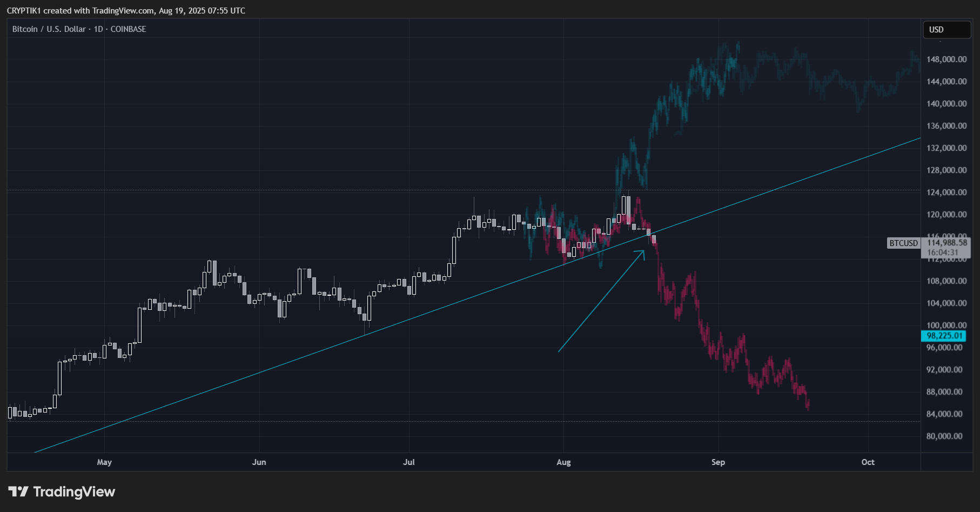Screen dimensions: 980x512
Task: Click the Sep label on time axis
Action: click(x=718, y=462)
